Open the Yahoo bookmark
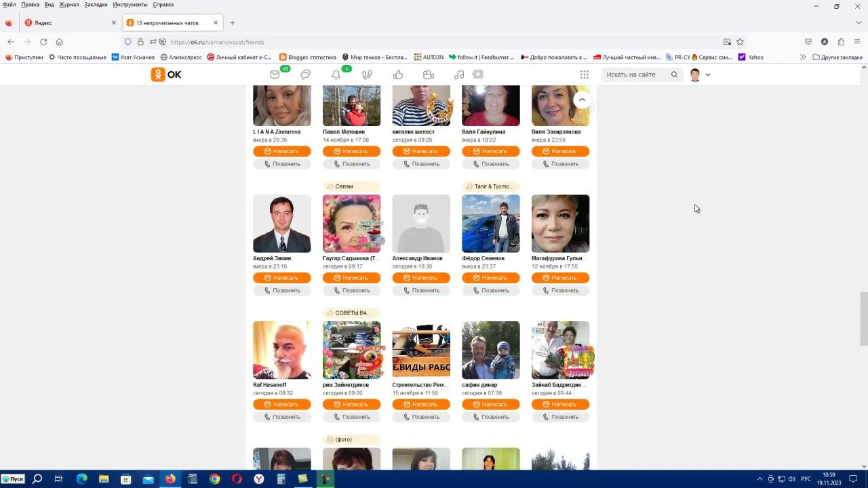The image size is (868, 488). 751,58
